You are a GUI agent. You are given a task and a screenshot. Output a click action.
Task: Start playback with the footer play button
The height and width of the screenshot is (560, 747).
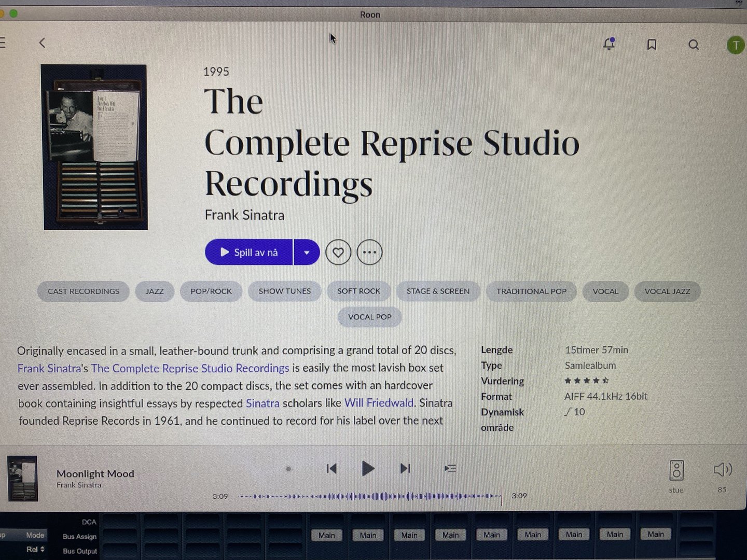click(x=368, y=469)
